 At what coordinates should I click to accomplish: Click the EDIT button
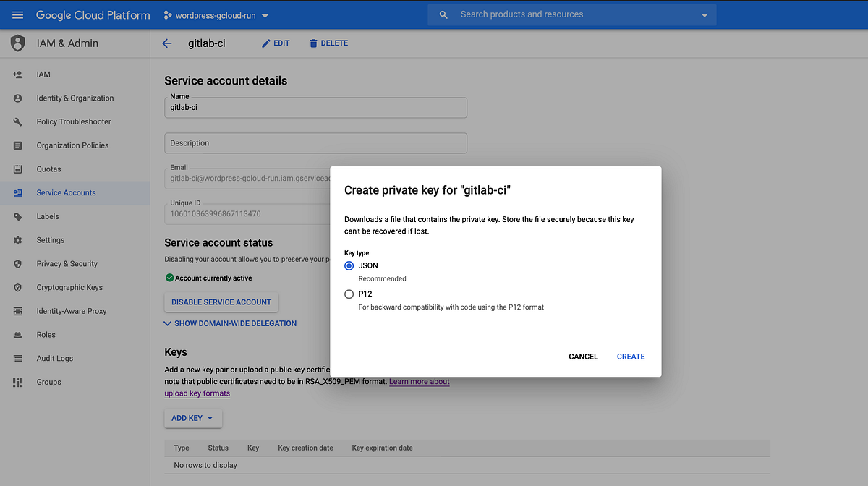pos(276,43)
